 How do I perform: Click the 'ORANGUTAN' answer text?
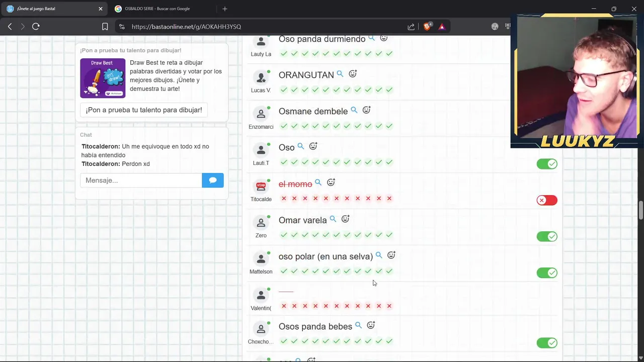pos(306,75)
